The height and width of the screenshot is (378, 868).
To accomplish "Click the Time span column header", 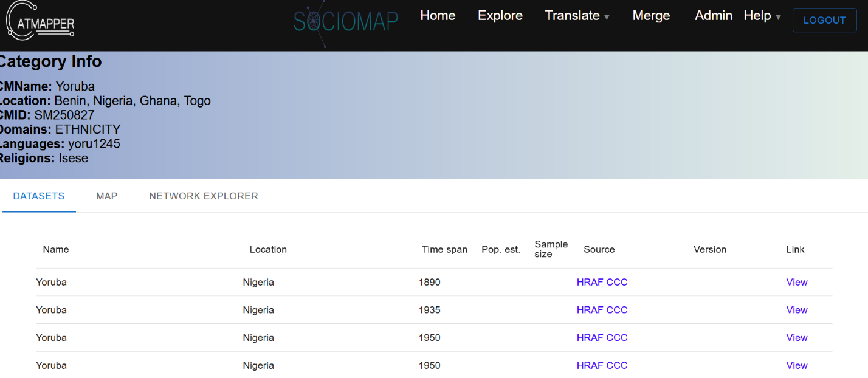I will pyautogui.click(x=444, y=249).
